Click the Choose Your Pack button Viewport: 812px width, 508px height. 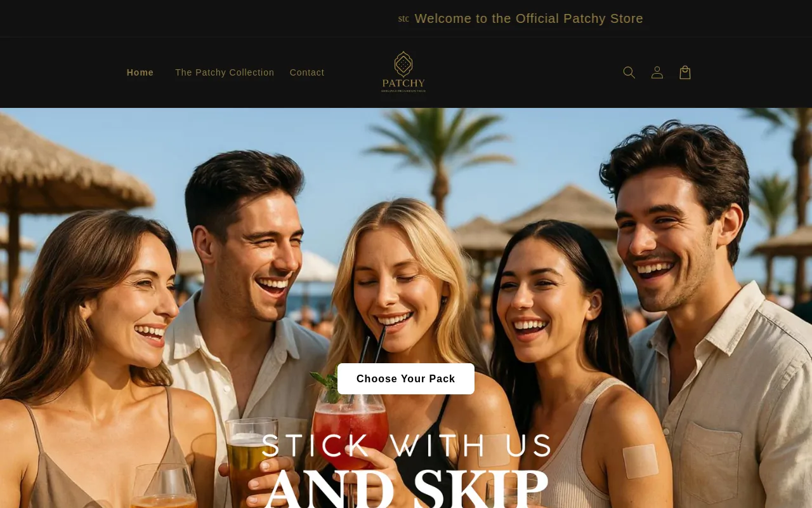point(406,379)
